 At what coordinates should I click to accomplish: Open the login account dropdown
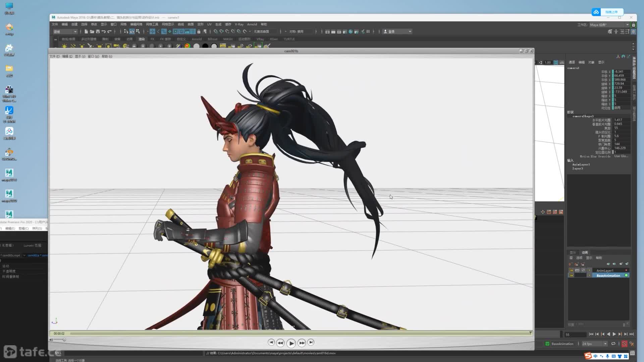coord(397,32)
